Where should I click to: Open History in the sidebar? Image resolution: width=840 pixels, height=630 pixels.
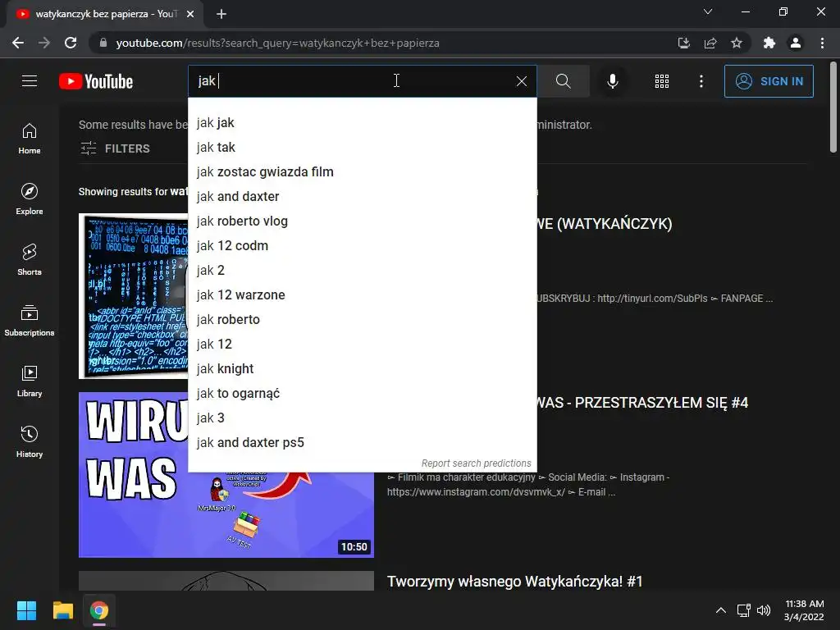pos(30,442)
